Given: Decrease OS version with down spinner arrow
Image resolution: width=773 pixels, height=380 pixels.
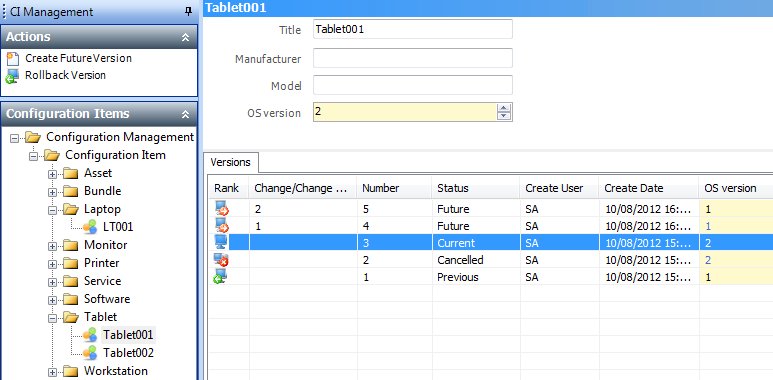Looking at the screenshot, I should [503, 116].
